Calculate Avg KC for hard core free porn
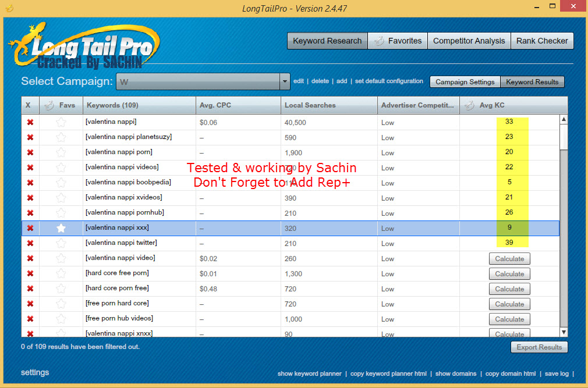 click(509, 274)
